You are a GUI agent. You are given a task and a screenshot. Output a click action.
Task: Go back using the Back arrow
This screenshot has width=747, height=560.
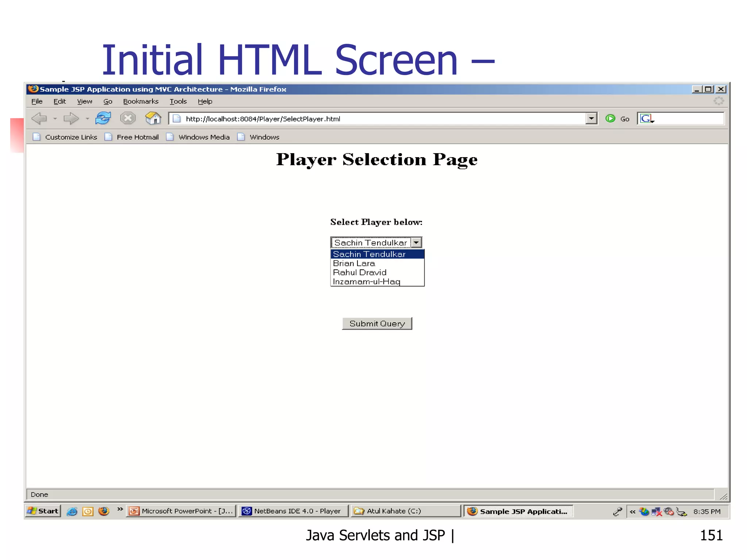(39, 118)
